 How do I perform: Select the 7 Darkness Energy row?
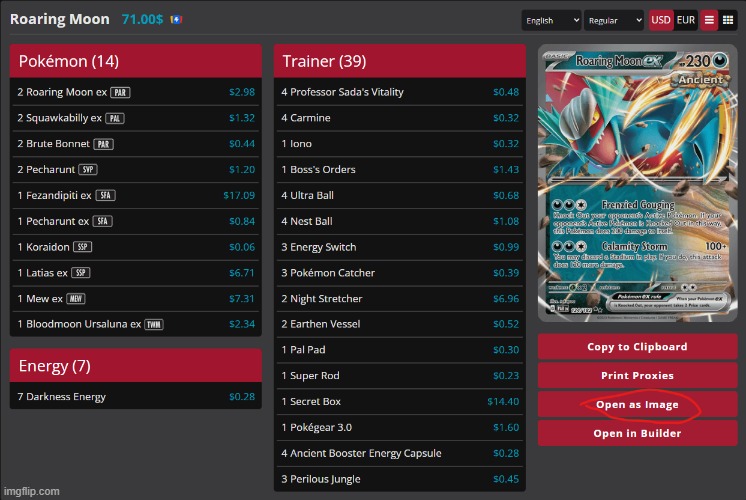[136, 397]
